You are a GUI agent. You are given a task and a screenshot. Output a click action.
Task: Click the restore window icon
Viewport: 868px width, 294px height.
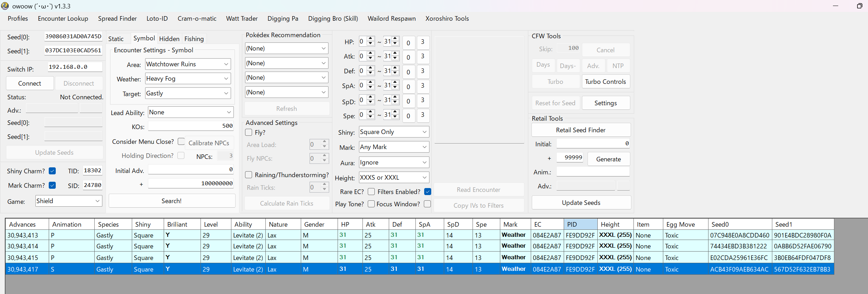point(859,6)
